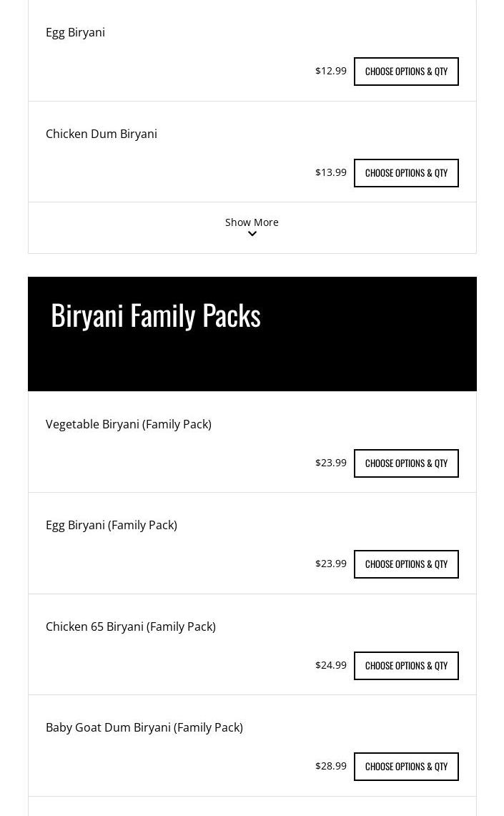The width and height of the screenshot is (504, 816).
Task: Click the $28.99 Baby Goat Biryani price
Action: click(331, 766)
